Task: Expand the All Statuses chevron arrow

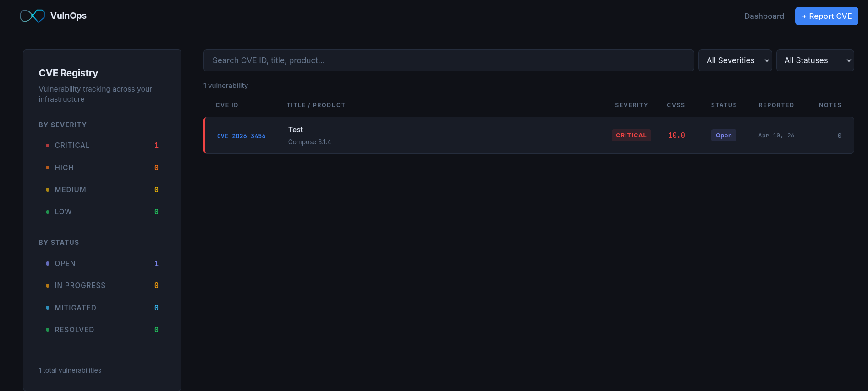Action: point(848,60)
